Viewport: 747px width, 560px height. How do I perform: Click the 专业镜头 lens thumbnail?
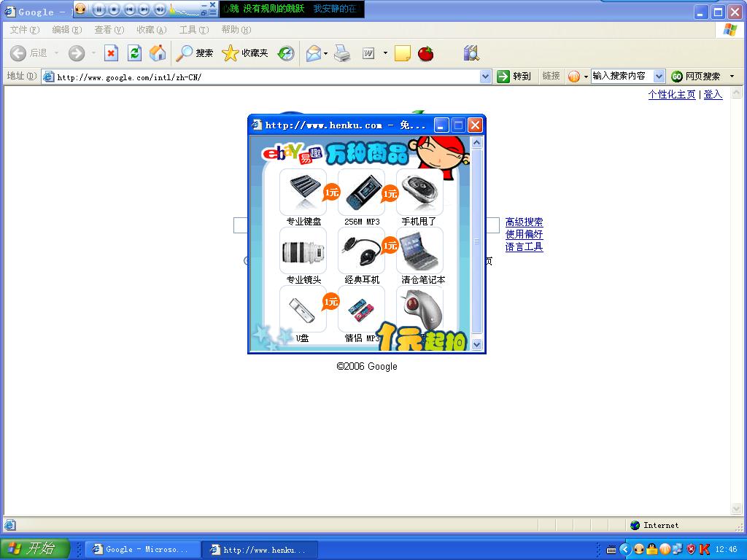303,251
